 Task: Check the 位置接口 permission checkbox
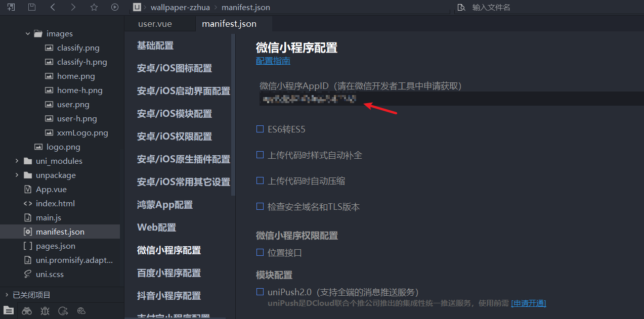260,253
